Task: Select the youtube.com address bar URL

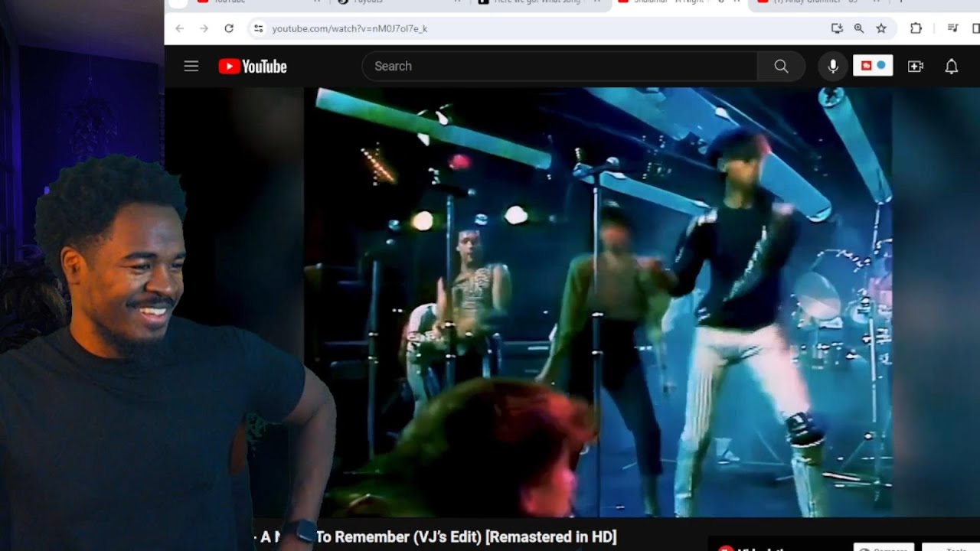Action: click(350, 28)
